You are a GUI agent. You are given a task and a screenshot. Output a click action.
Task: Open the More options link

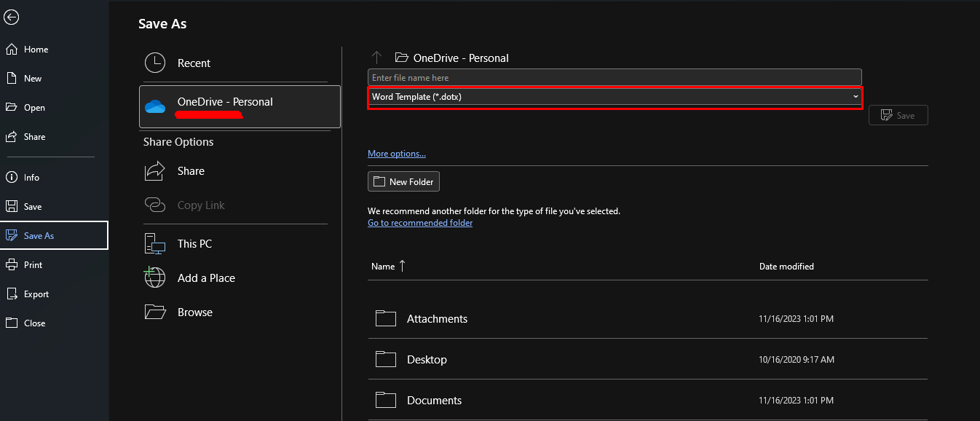[x=397, y=154]
